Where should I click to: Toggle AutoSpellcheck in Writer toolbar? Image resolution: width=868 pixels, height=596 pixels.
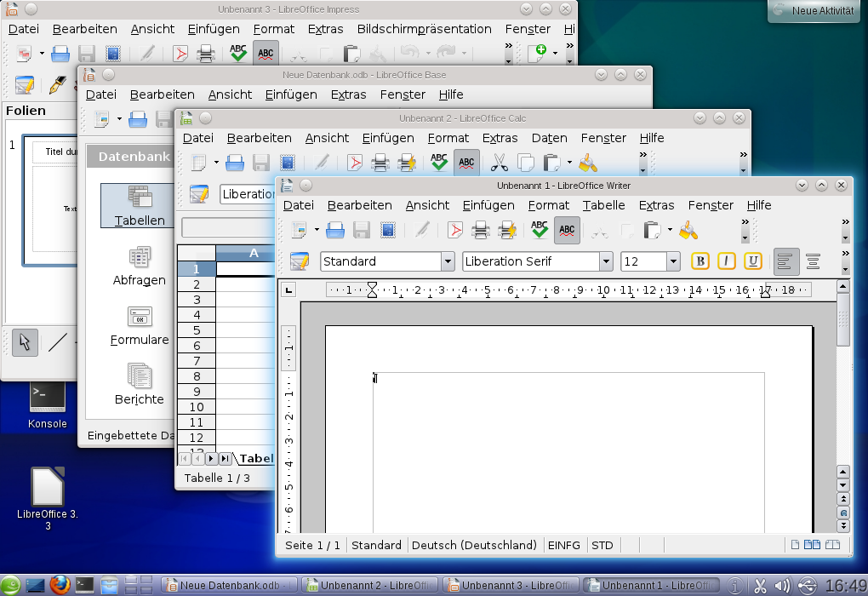pyautogui.click(x=567, y=231)
